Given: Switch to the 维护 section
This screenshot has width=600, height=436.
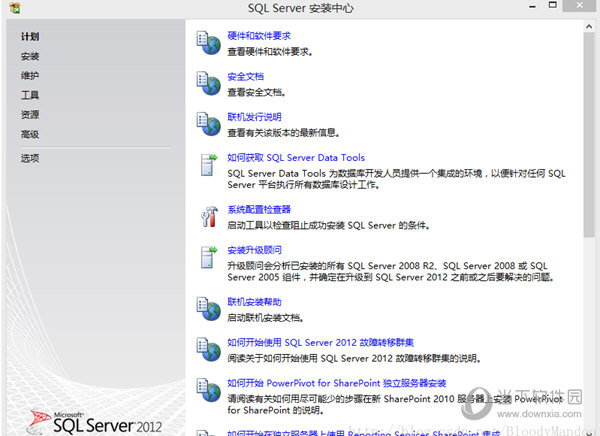Looking at the screenshot, I should tap(30, 76).
